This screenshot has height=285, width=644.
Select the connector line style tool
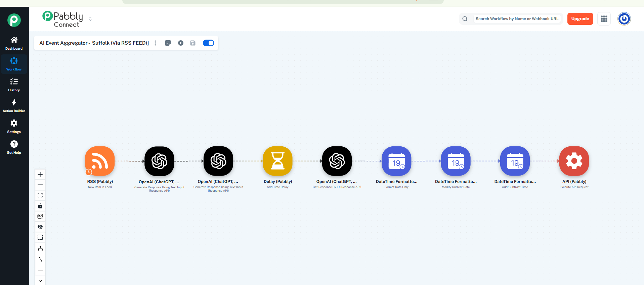tap(40, 259)
